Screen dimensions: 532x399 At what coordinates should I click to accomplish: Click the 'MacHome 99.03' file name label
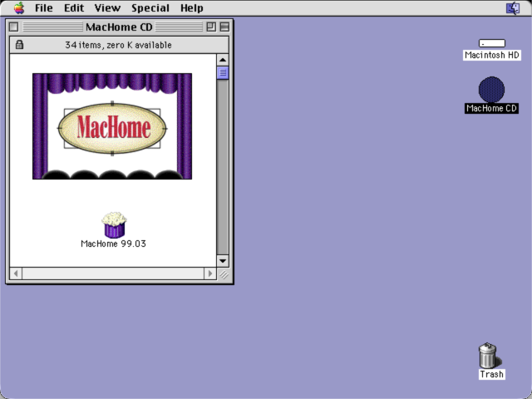pos(113,244)
